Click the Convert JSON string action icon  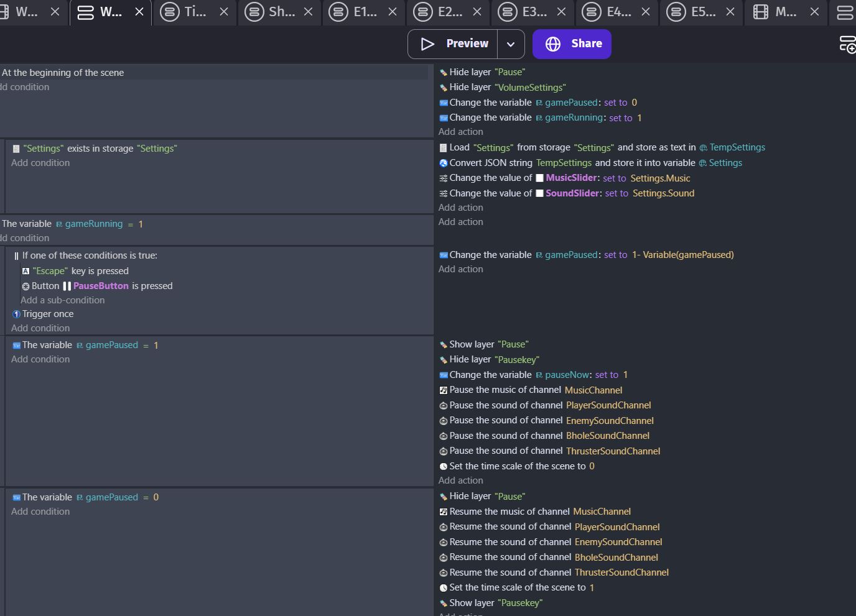[444, 163]
